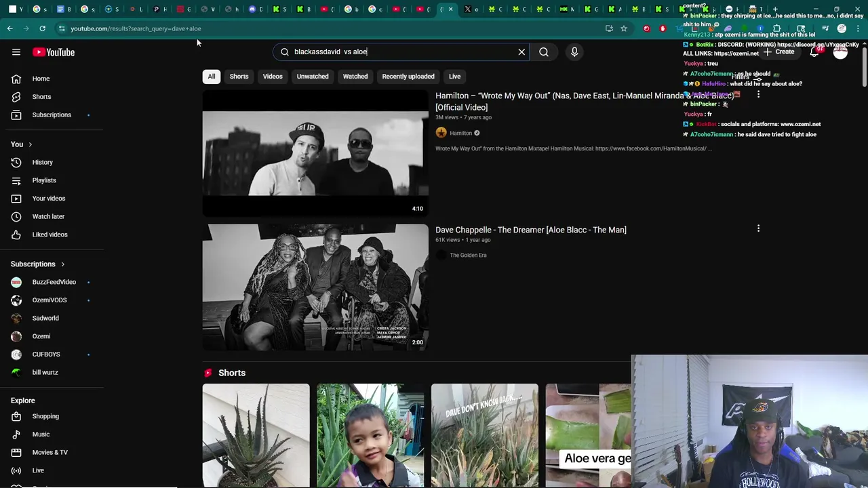Screen dimensions: 868x488
Task: Open Dave Chappelle The Dreamer title
Action: coord(531,230)
